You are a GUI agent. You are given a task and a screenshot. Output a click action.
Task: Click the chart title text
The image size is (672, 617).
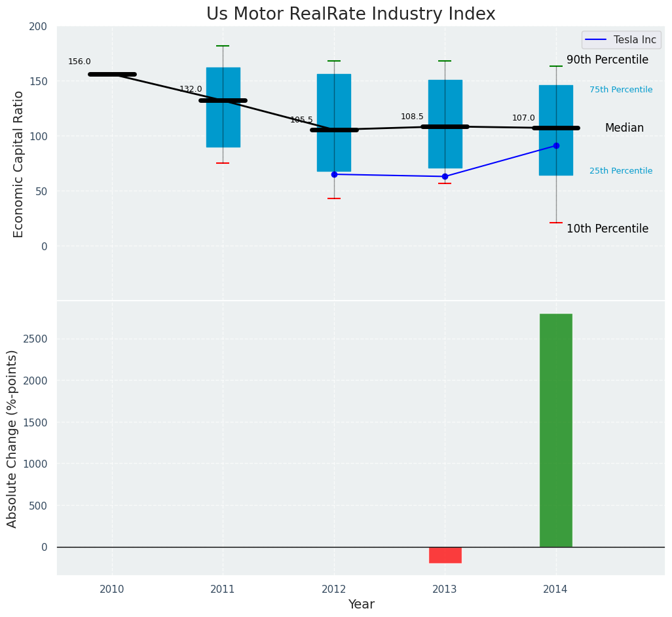350,14
